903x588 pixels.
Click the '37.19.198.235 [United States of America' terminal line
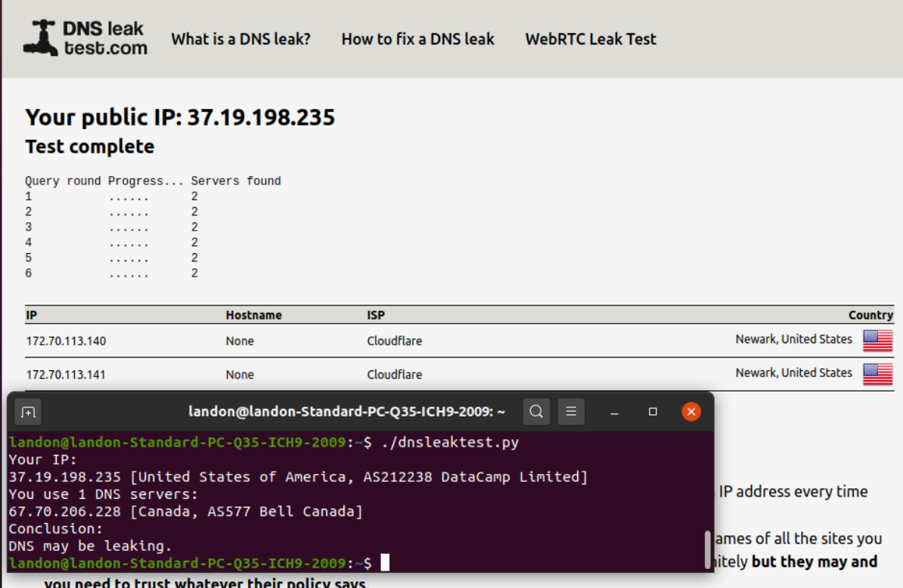click(298, 477)
